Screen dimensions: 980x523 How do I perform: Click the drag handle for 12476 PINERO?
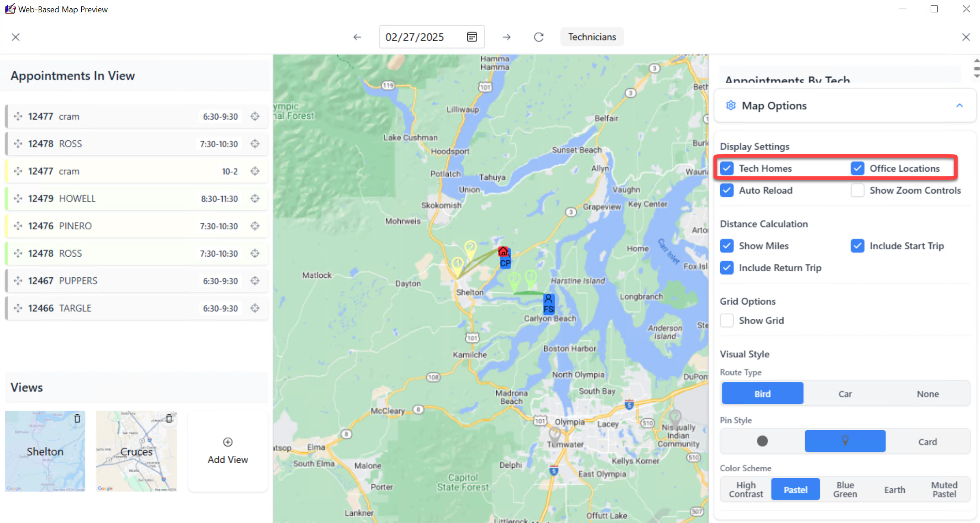(x=18, y=226)
